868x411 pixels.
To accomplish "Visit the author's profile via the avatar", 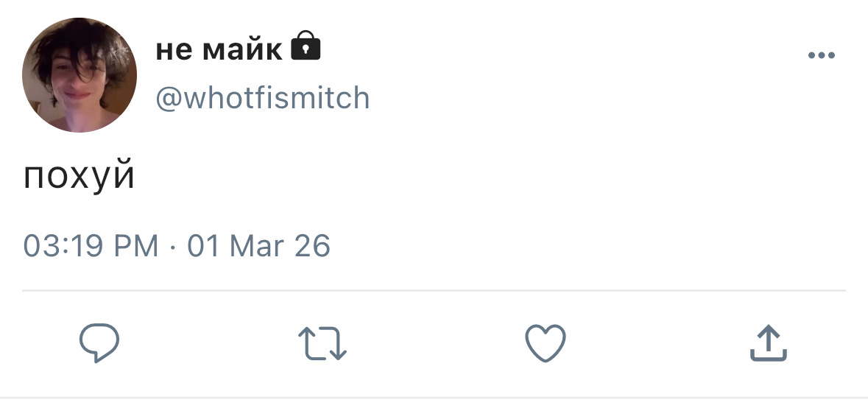I will click(x=80, y=76).
